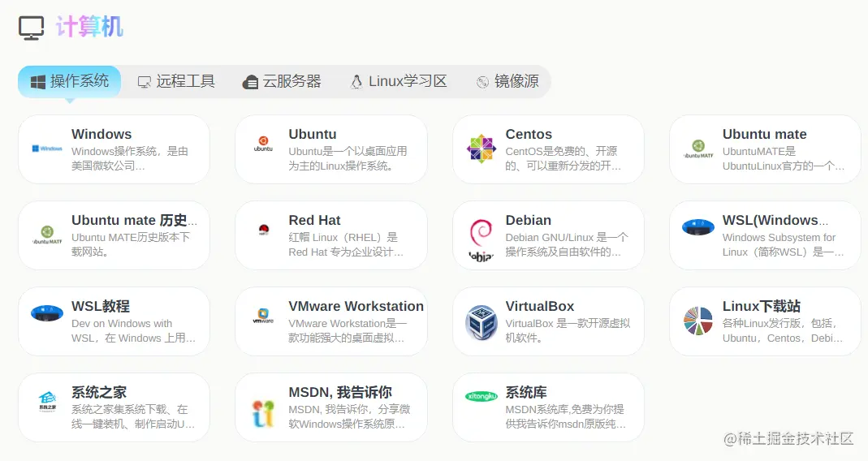
Task: Click the Ubuntu logo icon in the Ubuntu card
Action: click(264, 144)
